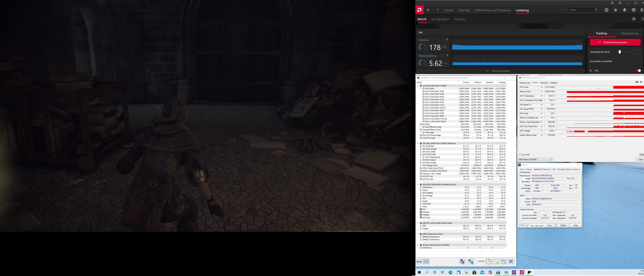Image resolution: width=644 pixels, height=276 pixels.
Task: Open GPU Clock sensor dropdown arrow
Action: [542, 87]
